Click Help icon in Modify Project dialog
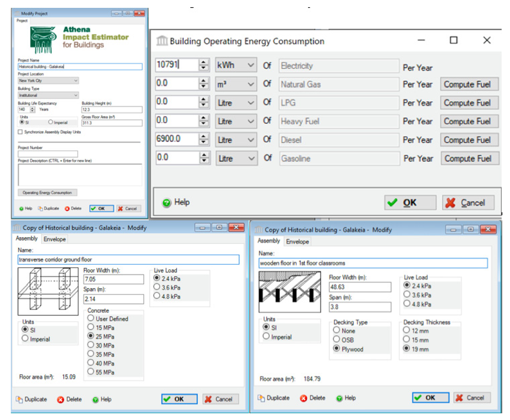Screen dimensions: 510x420 [x=22, y=209]
